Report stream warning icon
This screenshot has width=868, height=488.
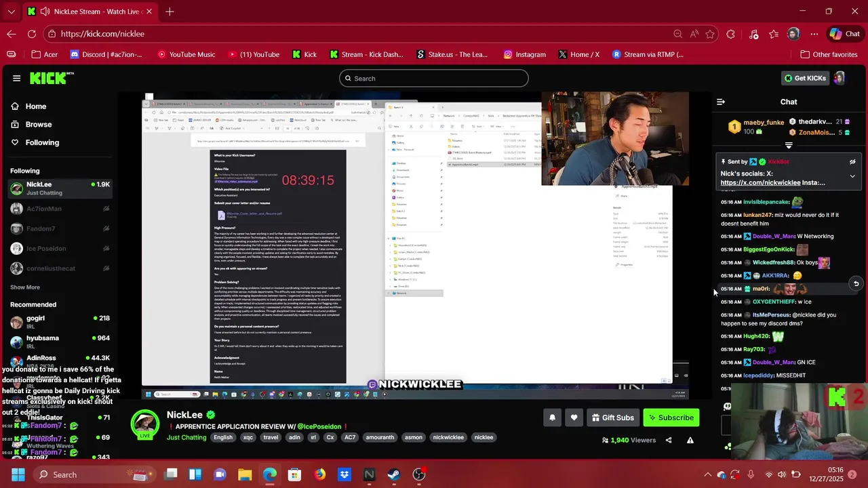(x=690, y=440)
